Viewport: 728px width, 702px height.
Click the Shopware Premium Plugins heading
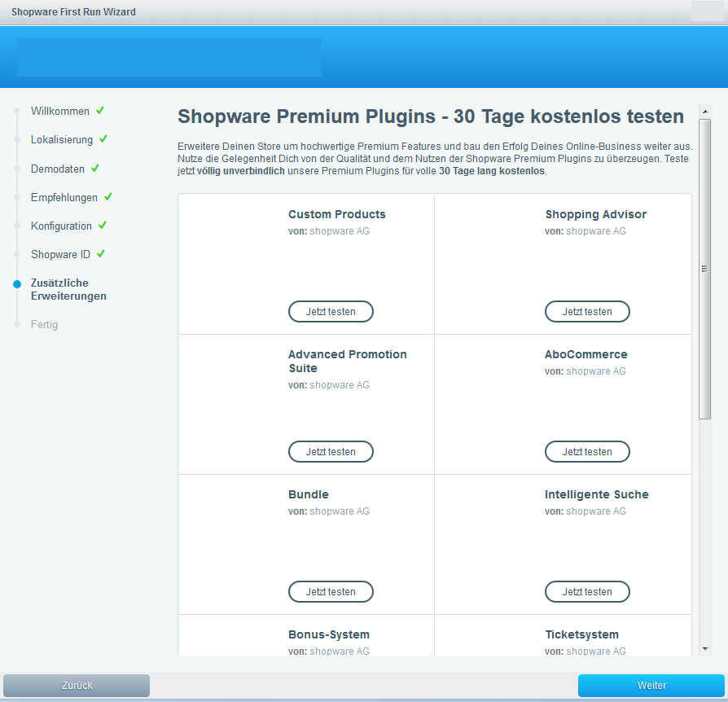431,116
